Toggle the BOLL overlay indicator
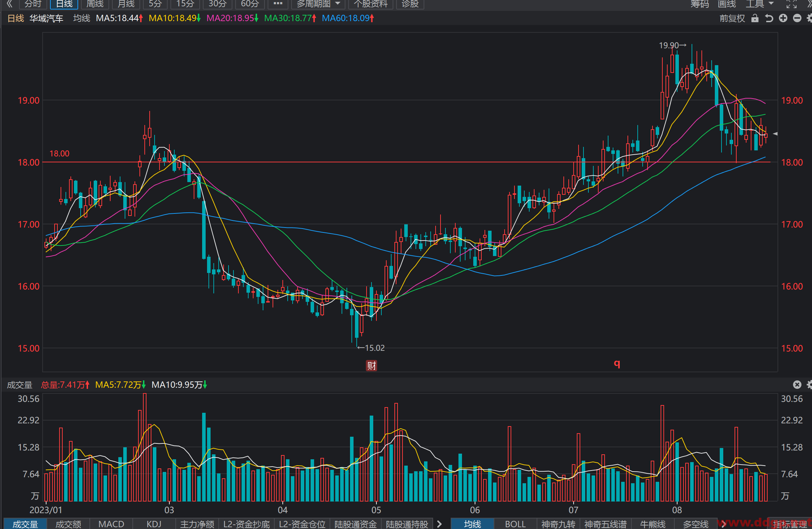 [x=515, y=524]
